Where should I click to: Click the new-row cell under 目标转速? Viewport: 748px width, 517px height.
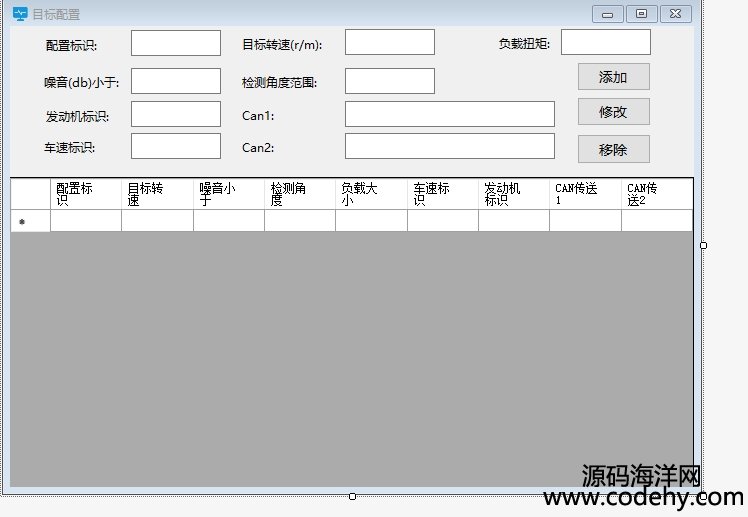tap(157, 221)
